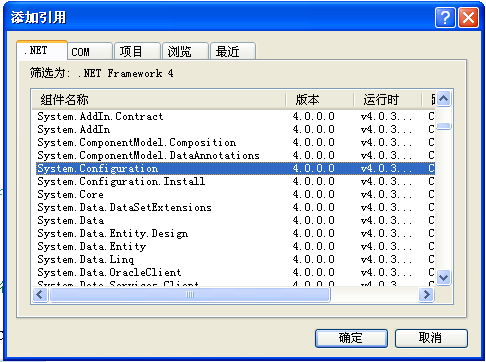486x362 pixels.
Task: Select the System.AddIn component
Action: [x=235, y=129]
